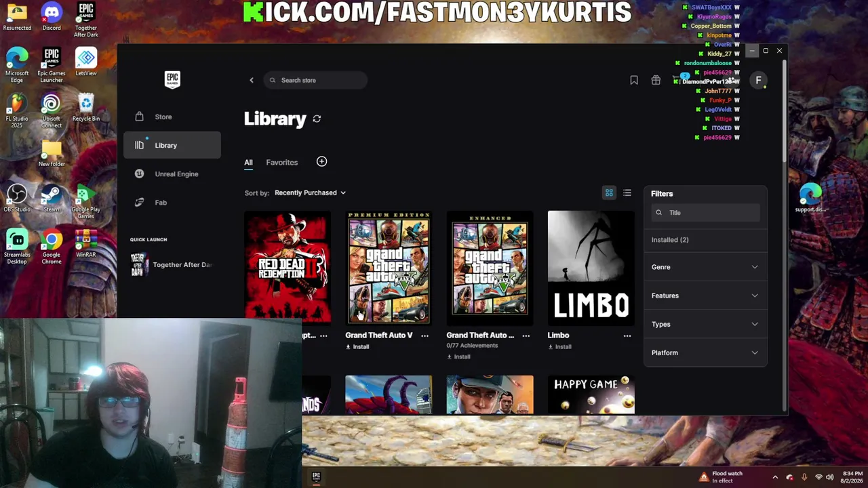Image resolution: width=868 pixels, height=488 pixels.
Task: Open taskbar clock showing 8:34 PM
Action: [853, 477]
